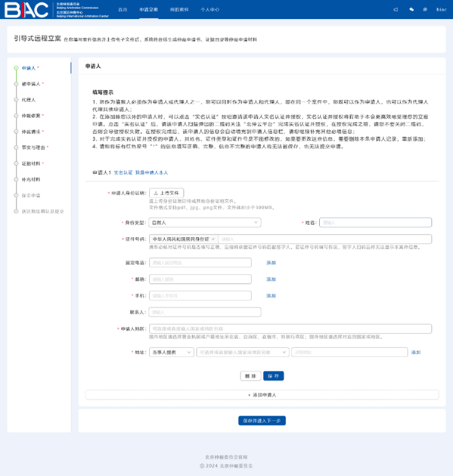
Task: Open the 地址 source dropdown showing 当事人提供
Action: click(172, 353)
